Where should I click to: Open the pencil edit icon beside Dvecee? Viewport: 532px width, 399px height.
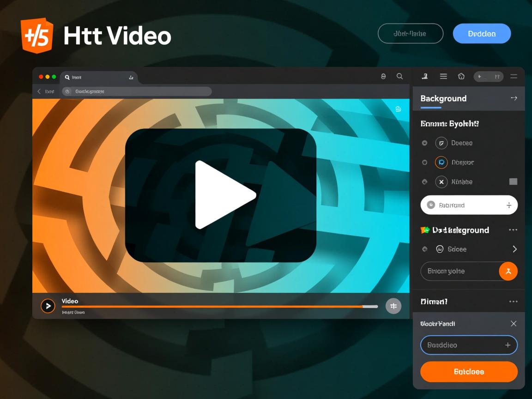tap(441, 143)
